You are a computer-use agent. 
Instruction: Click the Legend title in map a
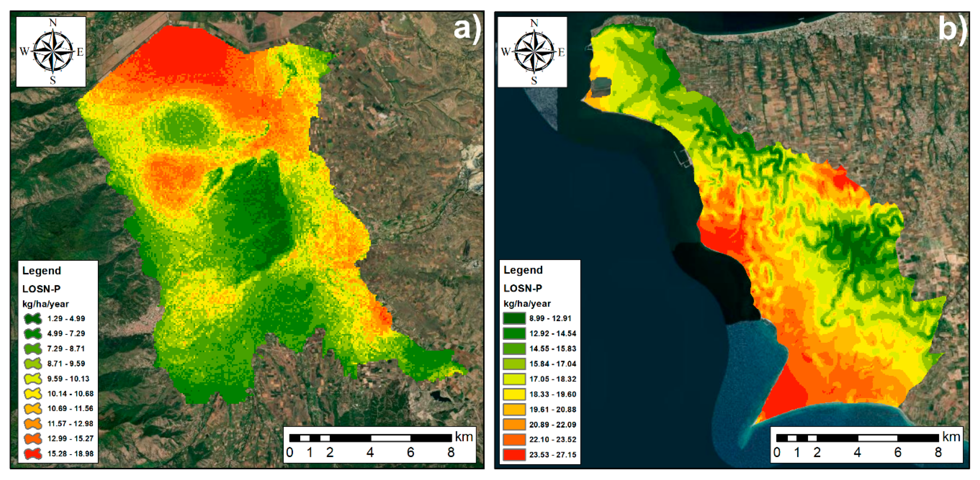[x=41, y=271]
